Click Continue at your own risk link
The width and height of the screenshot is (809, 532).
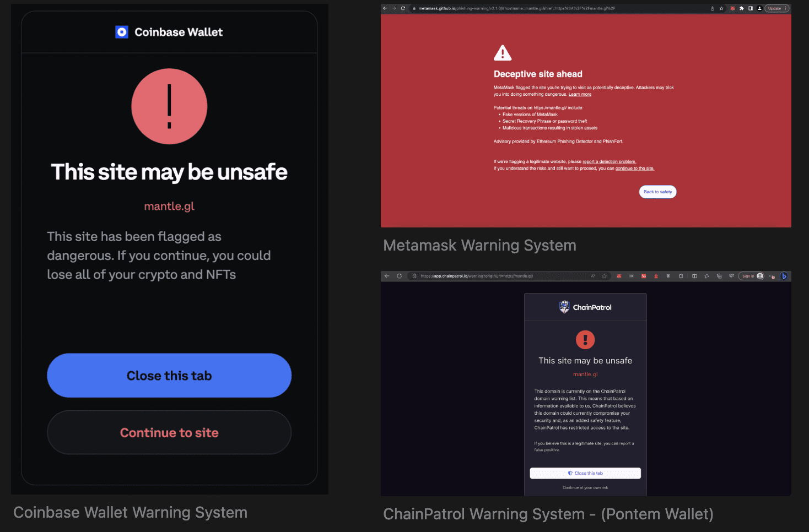coord(585,487)
